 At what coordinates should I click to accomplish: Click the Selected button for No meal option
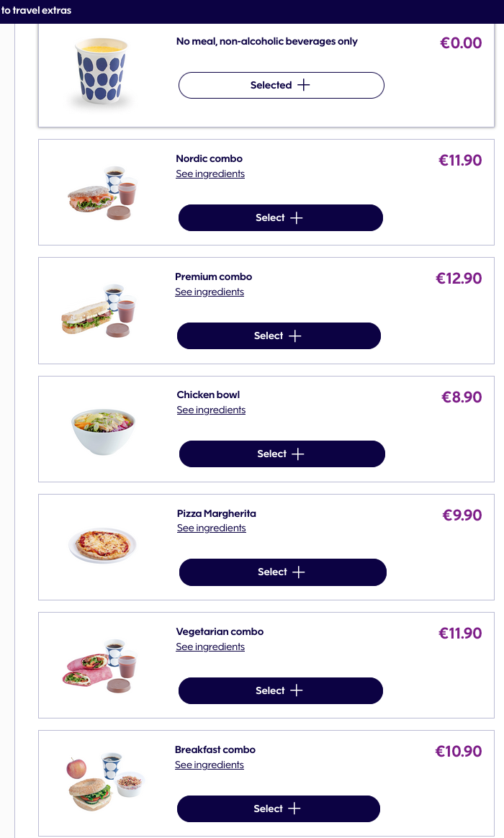(281, 85)
